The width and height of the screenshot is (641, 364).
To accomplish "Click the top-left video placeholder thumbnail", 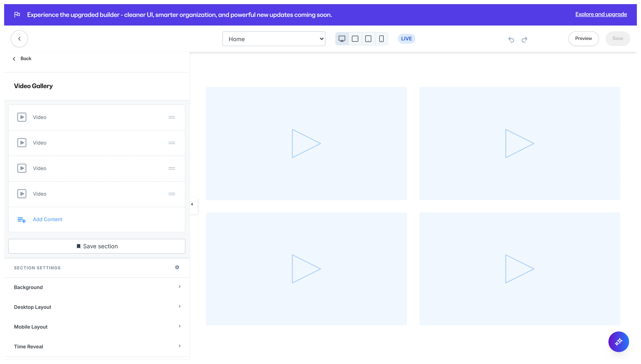I will [306, 143].
